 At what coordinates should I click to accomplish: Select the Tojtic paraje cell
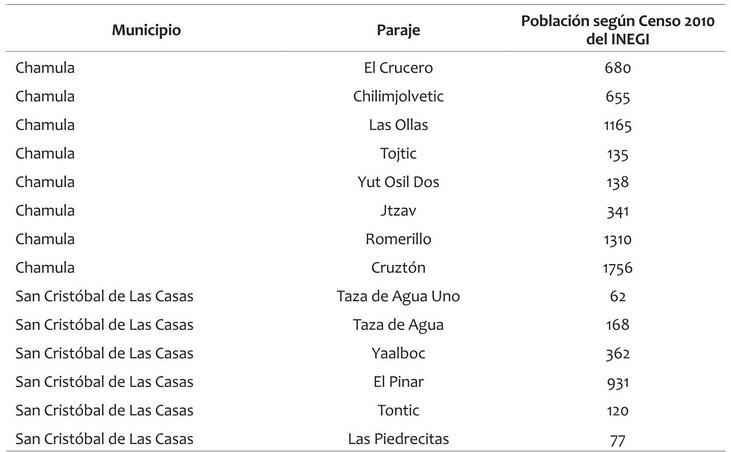point(398,154)
